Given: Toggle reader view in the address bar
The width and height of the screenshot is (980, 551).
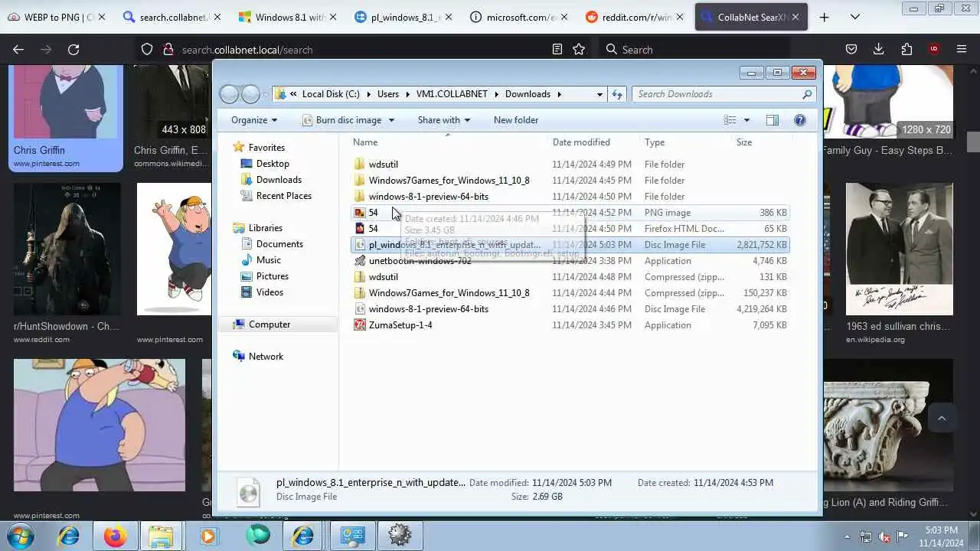Looking at the screenshot, I should tap(557, 49).
